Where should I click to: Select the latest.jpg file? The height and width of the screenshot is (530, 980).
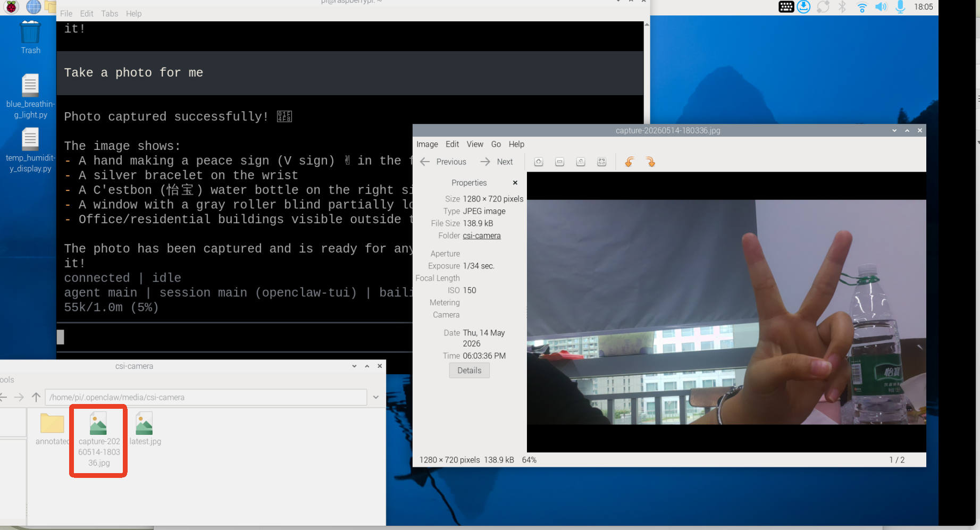(x=145, y=428)
